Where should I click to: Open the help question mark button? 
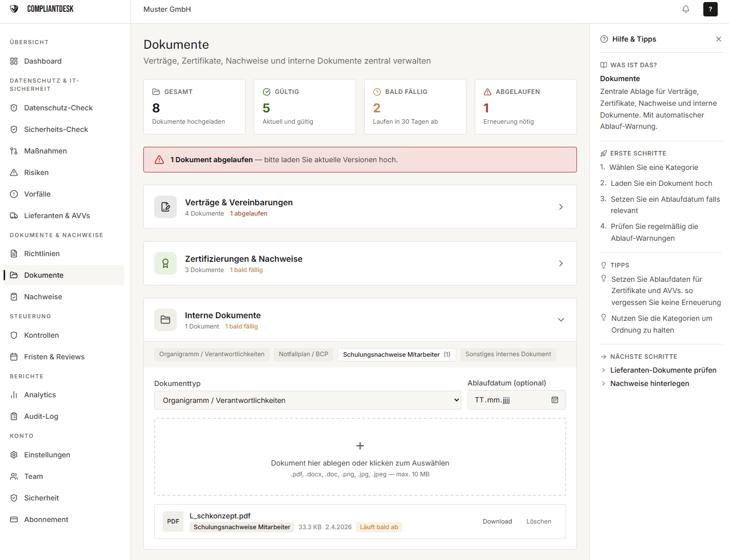pos(710,9)
